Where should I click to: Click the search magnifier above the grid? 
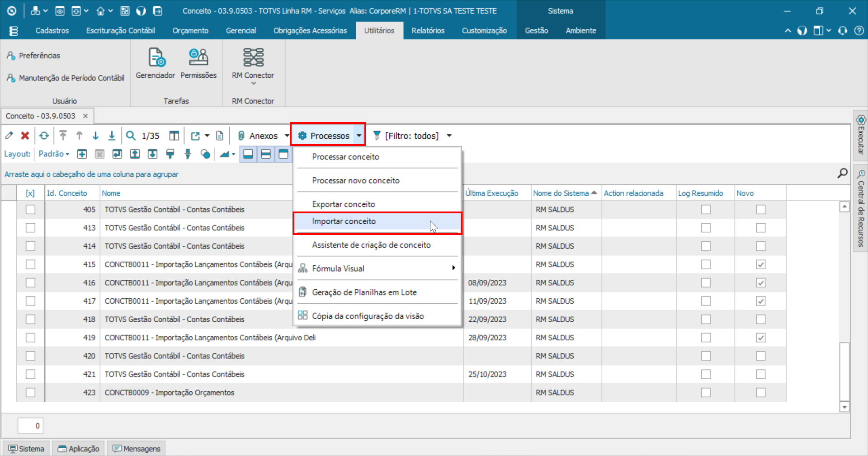(842, 173)
